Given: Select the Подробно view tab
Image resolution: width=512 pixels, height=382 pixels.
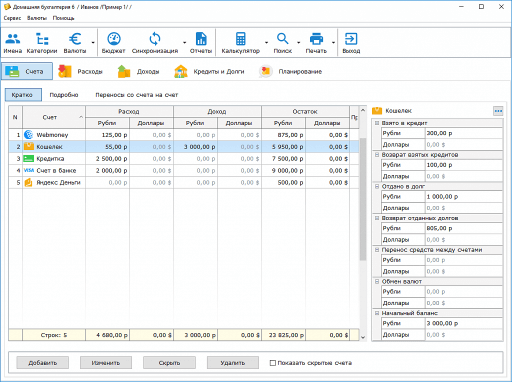Looking at the screenshot, I should pyautogui.click(x=64, y=95).
